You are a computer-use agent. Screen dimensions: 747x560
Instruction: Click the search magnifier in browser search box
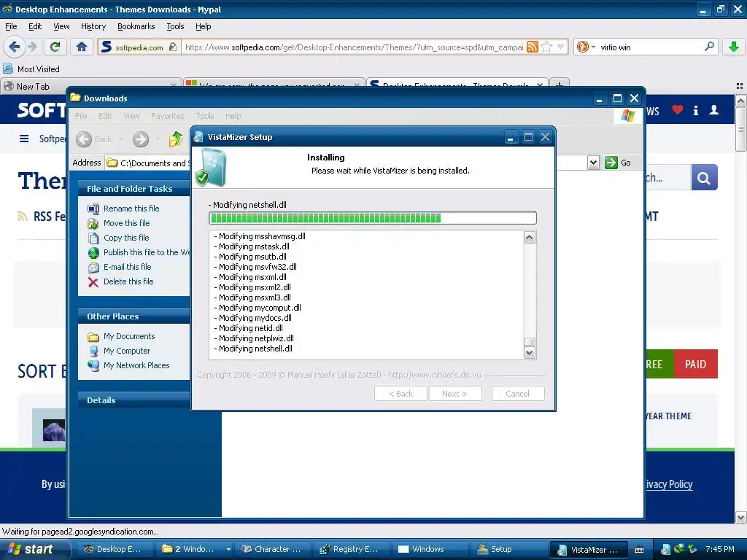click(x=709, y=47)
